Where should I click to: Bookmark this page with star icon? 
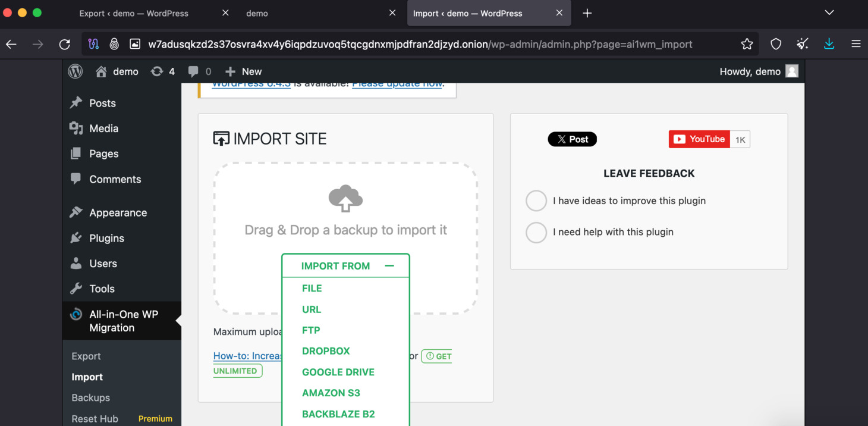click(x=747, y=44)
